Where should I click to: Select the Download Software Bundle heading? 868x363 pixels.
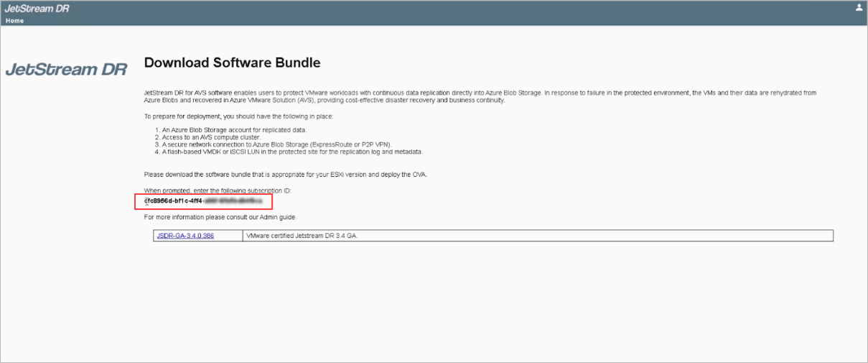pos(232,63)
